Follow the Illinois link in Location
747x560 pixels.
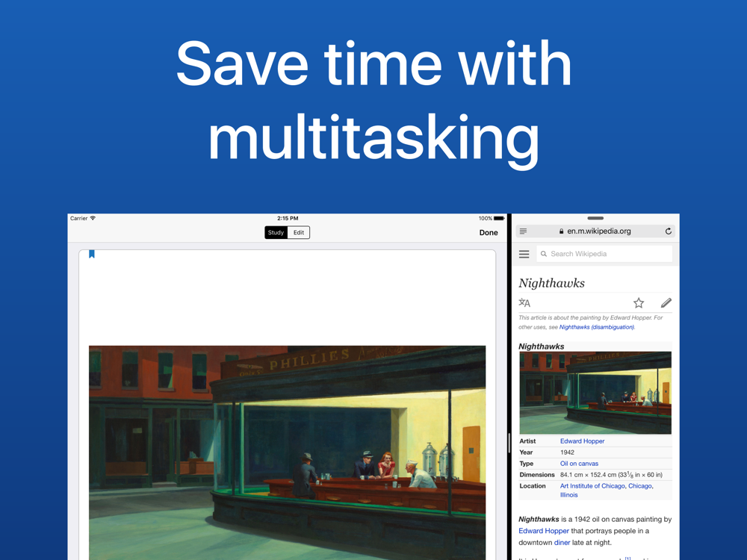point(568,495)
